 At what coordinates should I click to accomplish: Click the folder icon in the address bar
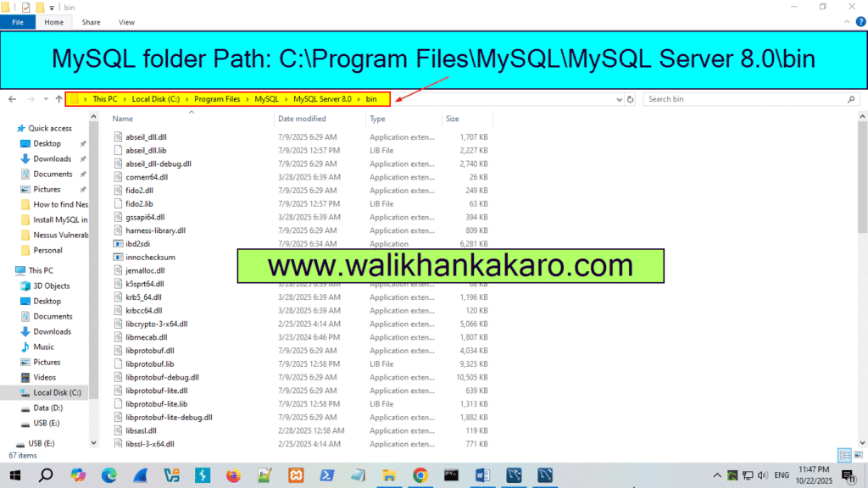(x=75, y=99)
